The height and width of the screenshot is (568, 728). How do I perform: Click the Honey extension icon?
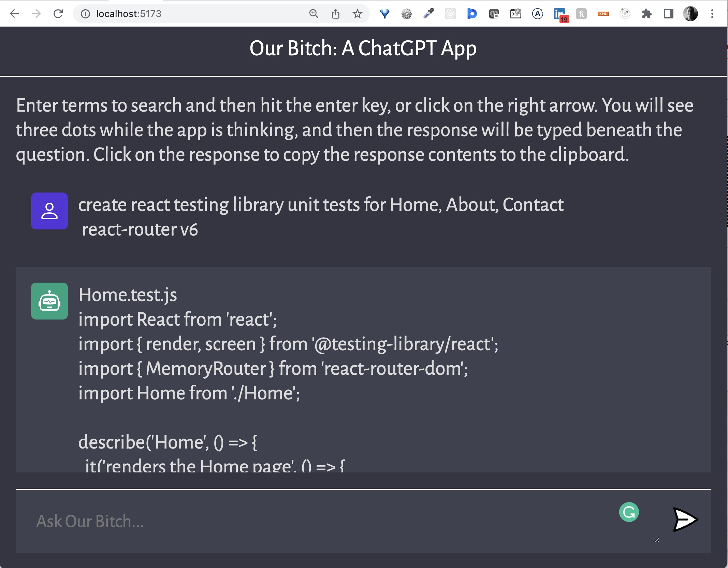click(581, 14)
